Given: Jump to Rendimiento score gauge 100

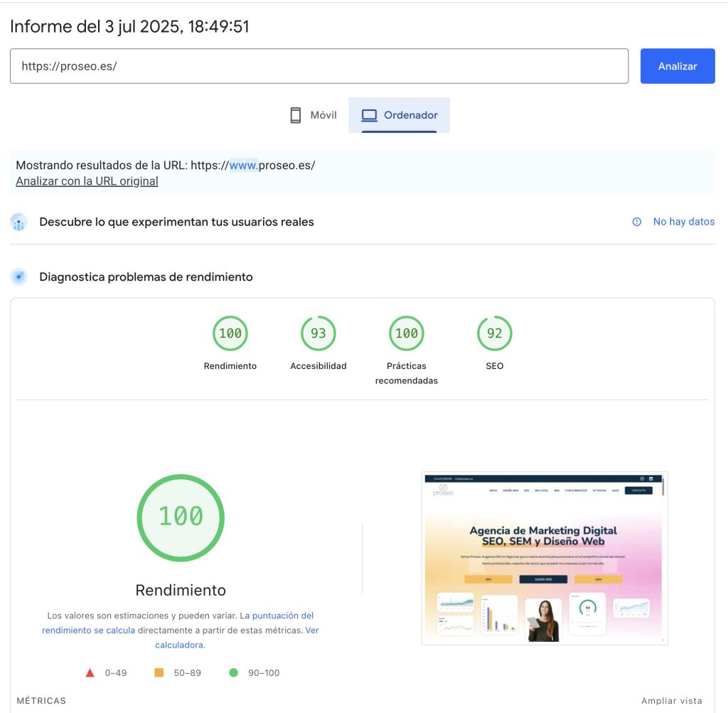Looking at the screenshot, I should [x=230, y=333].
